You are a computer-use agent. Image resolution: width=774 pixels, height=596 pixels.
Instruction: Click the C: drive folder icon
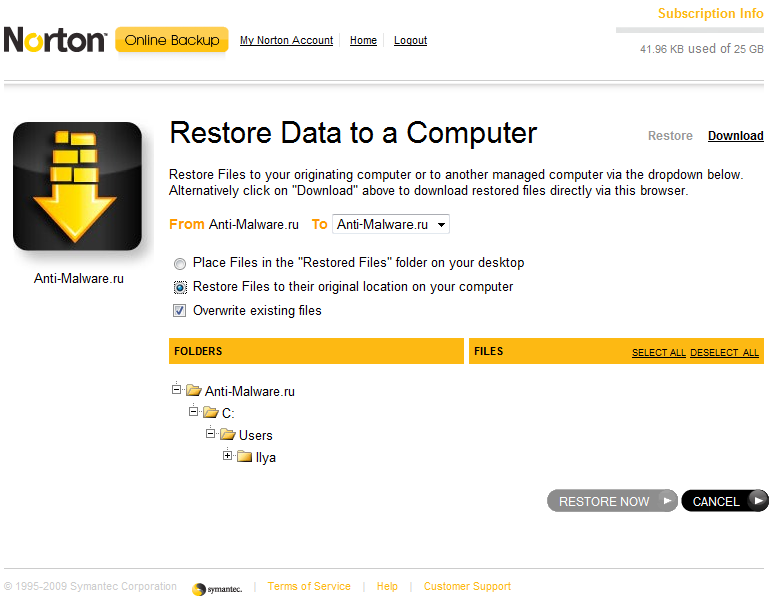[x=211, y=413]
